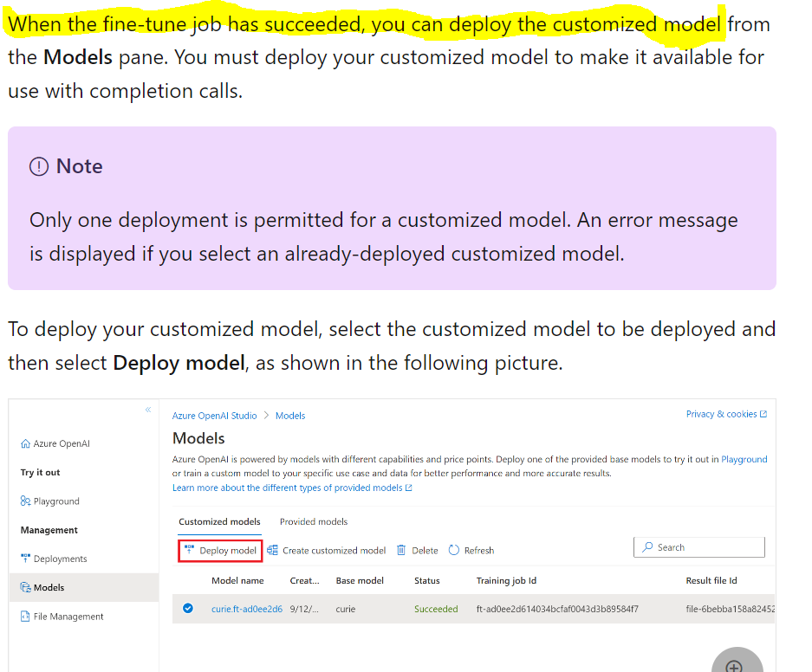
Task: Click the Refresh icon in the toolbar
Action: pyautogui.click(x=453, y=550)
